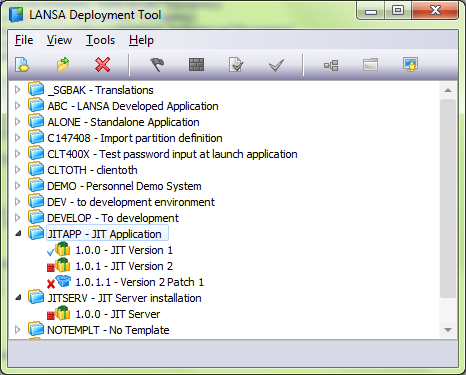Click the open folder toolbar icon
The image size is (466, 375).
coord(63,65)
